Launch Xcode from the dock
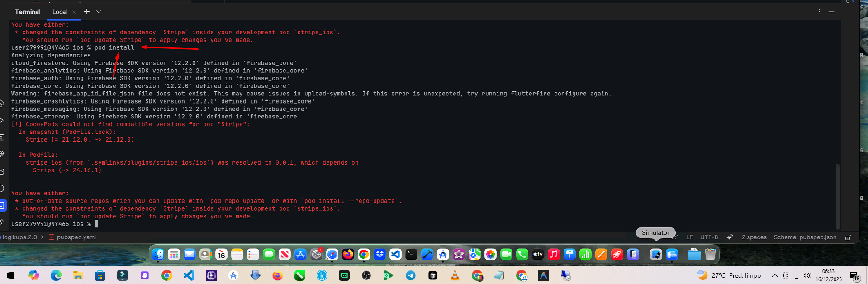The image size is (868, 284). (x=427, y=255)
